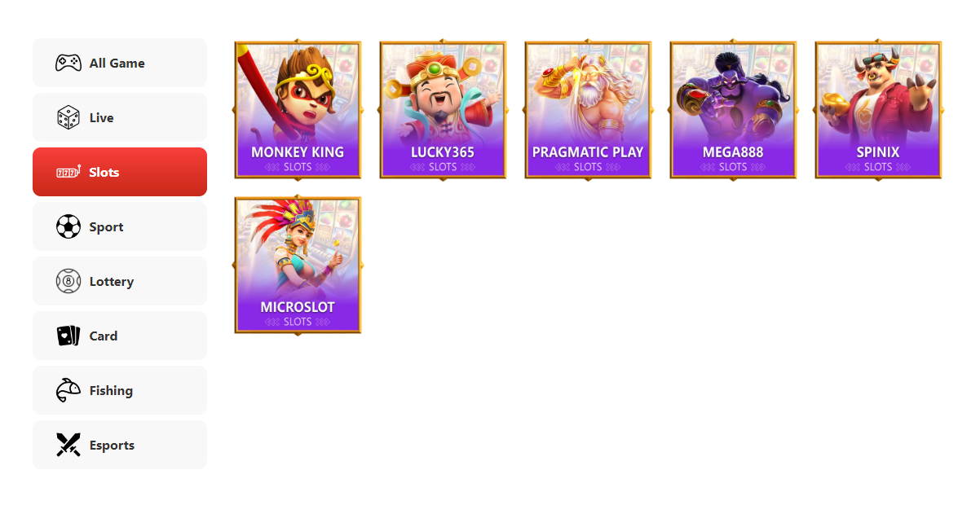Image resolution: width=980 pixels, height=505 pixels.
Task: Choose the Mega888 slots provider
Action: click(x=733, y=109)
